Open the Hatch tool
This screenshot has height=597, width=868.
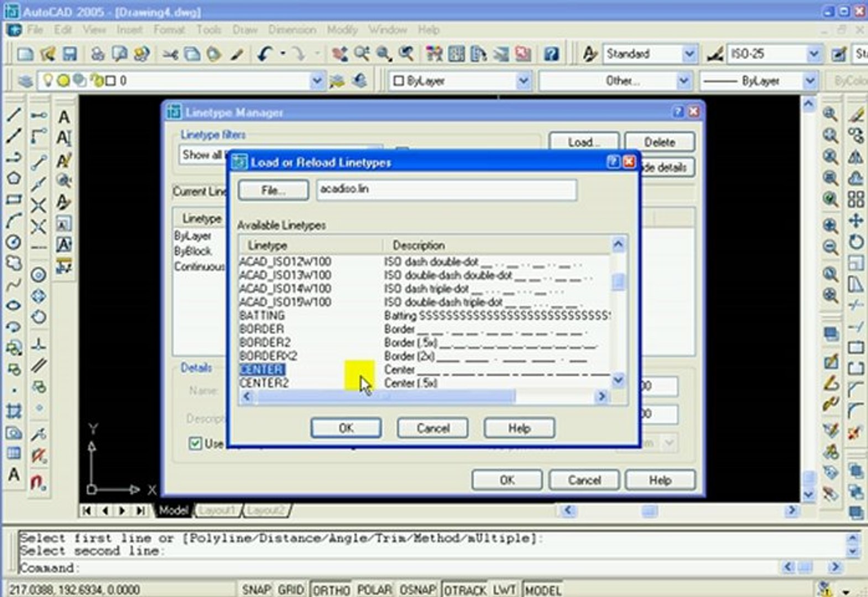click(x=14, y=411)
